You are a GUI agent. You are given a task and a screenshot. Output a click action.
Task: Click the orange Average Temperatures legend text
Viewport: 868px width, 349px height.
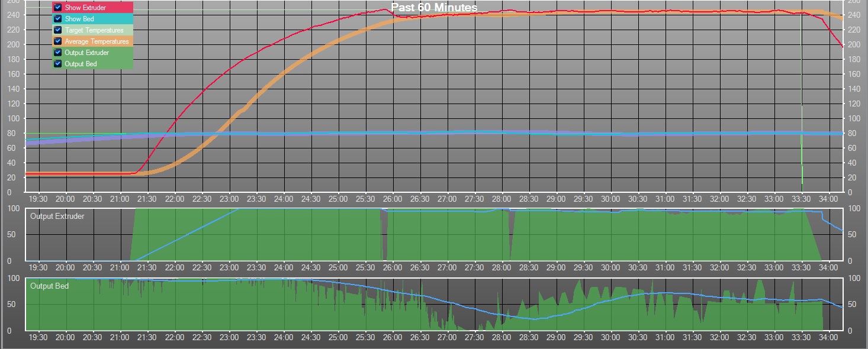tap(97, 41)
